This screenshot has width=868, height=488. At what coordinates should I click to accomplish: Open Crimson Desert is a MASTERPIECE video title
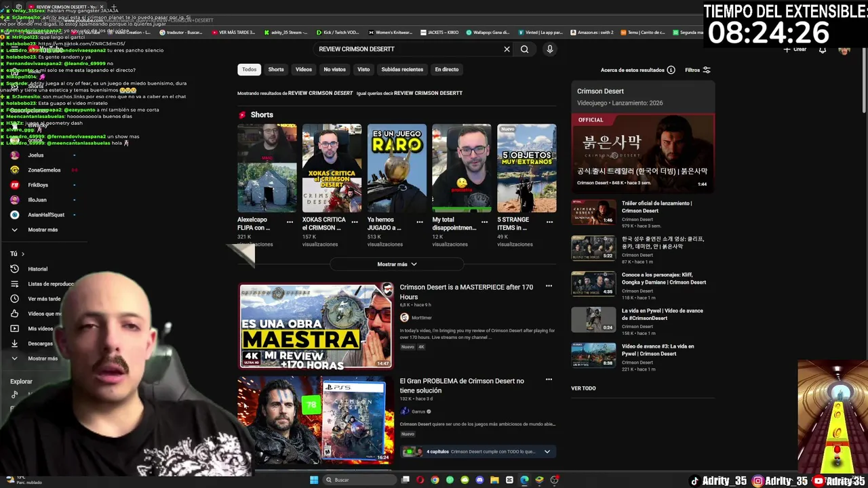[467, 291]
